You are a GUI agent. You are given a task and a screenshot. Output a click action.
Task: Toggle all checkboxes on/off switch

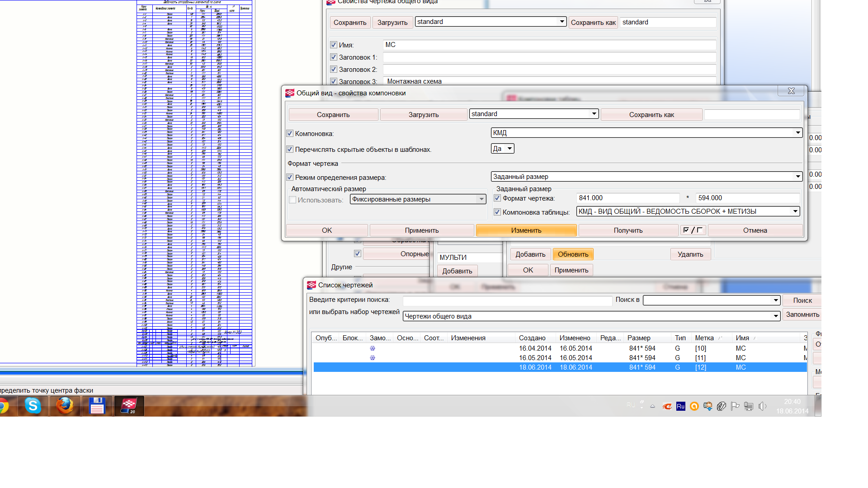point(693,230)
